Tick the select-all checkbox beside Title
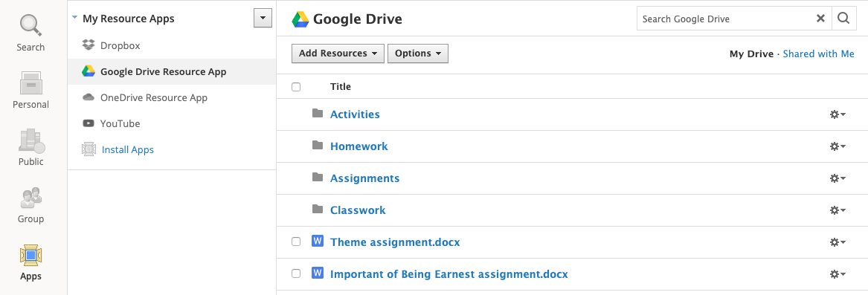Image resolution: width=868 pixels, height=295 pixels. [x=296, y=87]
